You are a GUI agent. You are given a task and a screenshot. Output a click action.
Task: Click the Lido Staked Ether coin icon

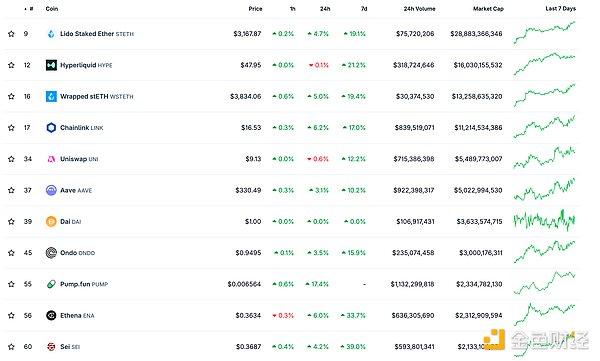(51, 34)
